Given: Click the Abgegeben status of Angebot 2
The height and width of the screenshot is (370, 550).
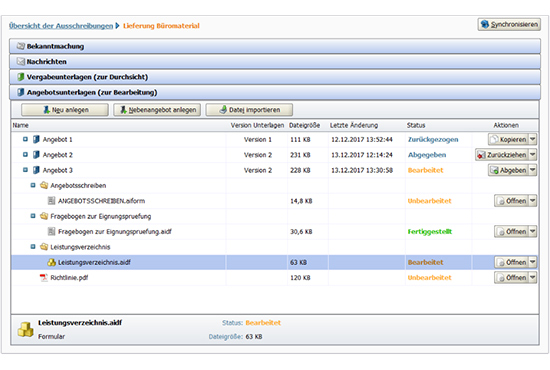Looking at the screenshot, I should point(427,155).
